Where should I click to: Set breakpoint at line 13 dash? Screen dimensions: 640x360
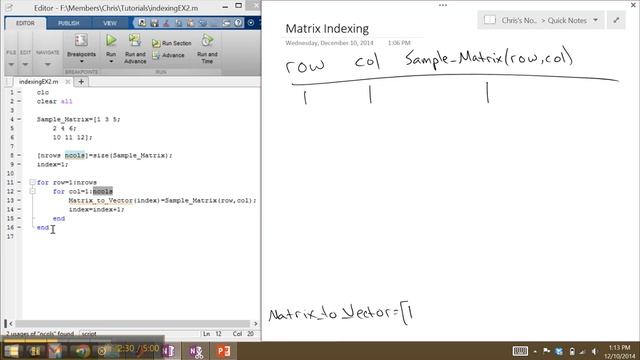point(19,200)
